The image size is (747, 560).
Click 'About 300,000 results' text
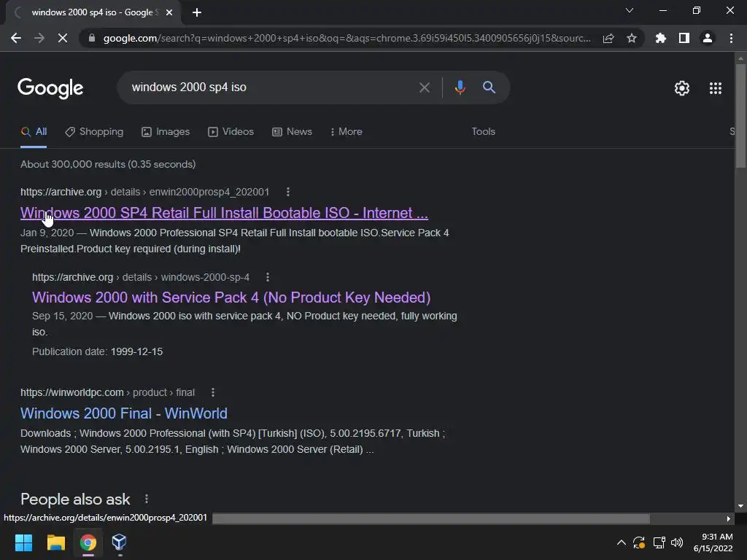point(108,164)
